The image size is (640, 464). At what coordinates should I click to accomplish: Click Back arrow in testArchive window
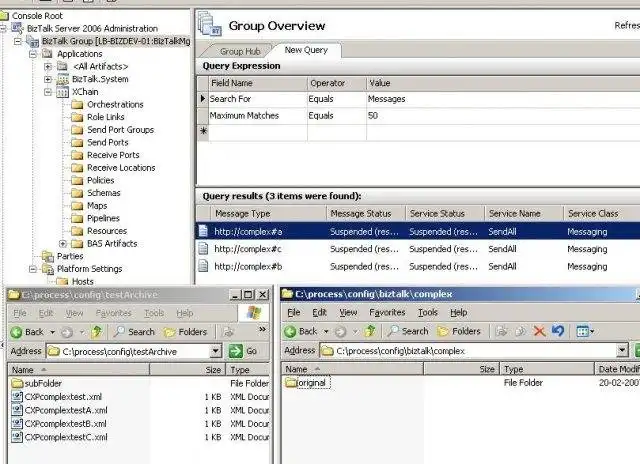(16, 332)
